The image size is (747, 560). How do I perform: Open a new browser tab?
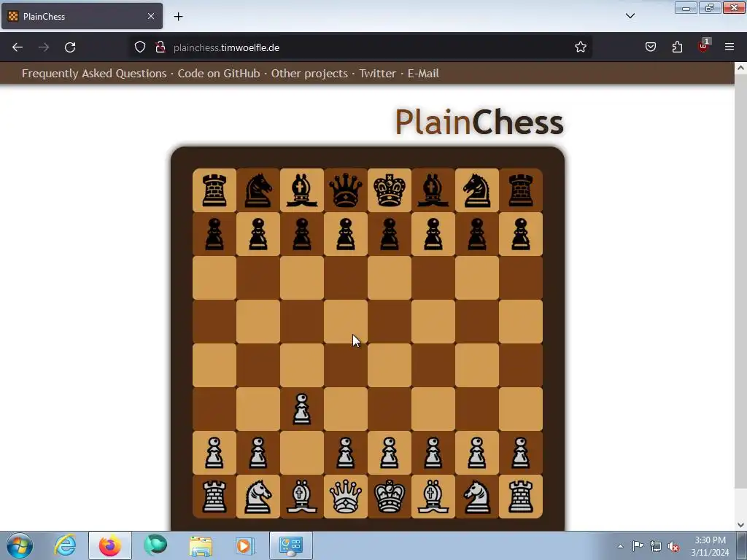[x=178, y=17]
